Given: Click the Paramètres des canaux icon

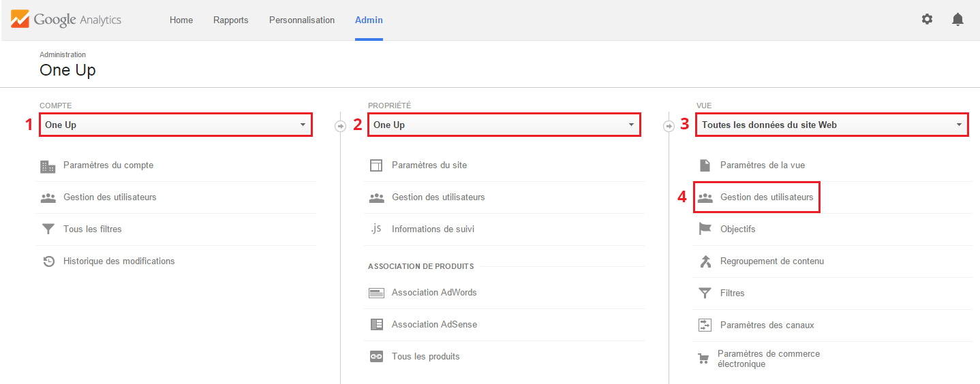Looking at the screenshot, I should (x=705, y=325).
